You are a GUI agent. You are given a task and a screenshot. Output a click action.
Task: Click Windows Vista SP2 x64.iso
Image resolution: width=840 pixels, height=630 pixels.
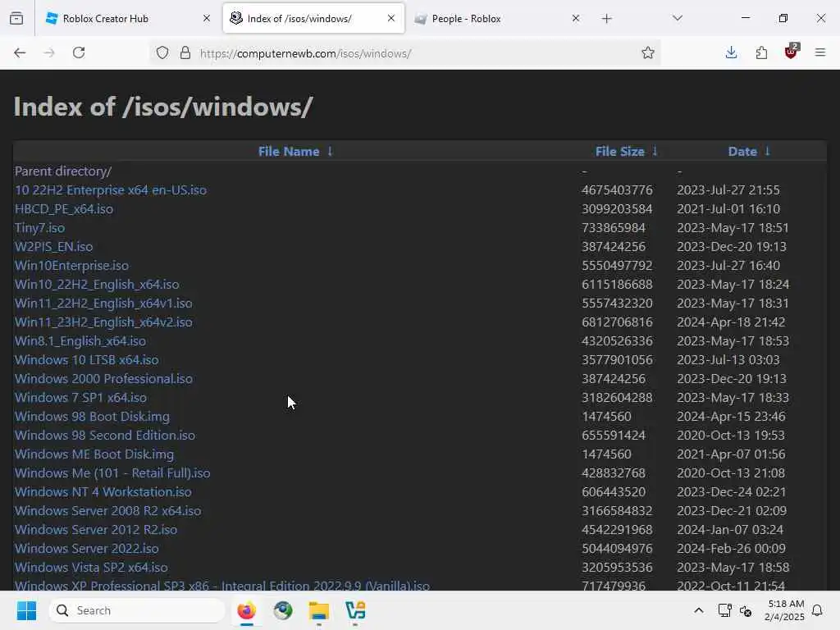point(91,568)
